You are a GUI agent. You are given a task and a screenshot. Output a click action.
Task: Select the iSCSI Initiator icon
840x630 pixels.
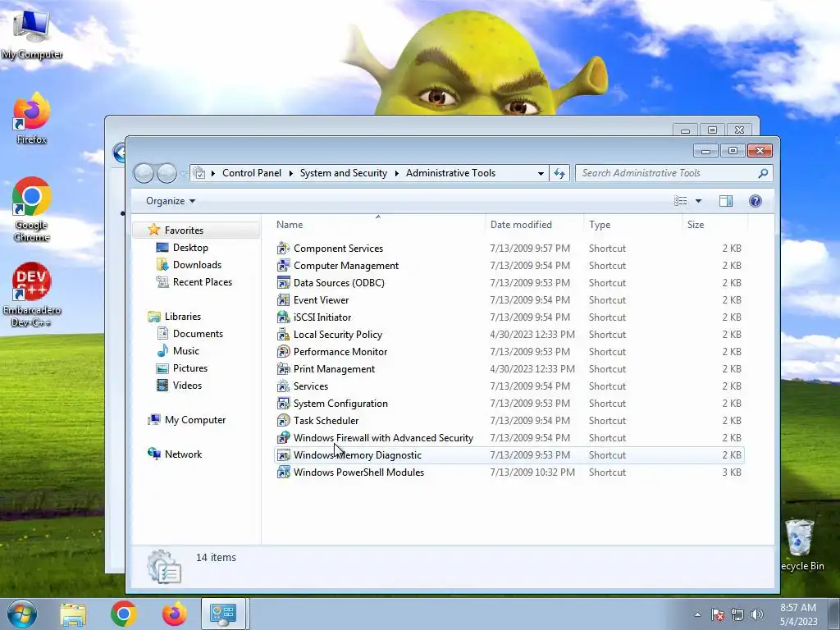283,317
